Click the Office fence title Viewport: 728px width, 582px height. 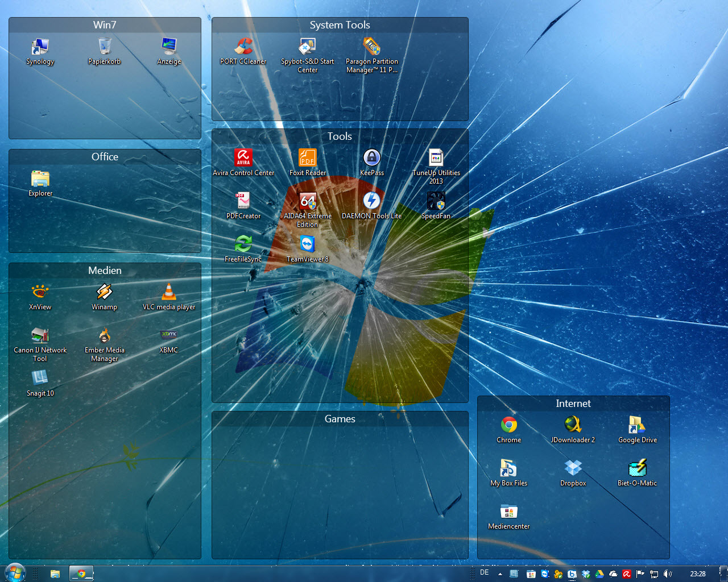tap(105, 157)
